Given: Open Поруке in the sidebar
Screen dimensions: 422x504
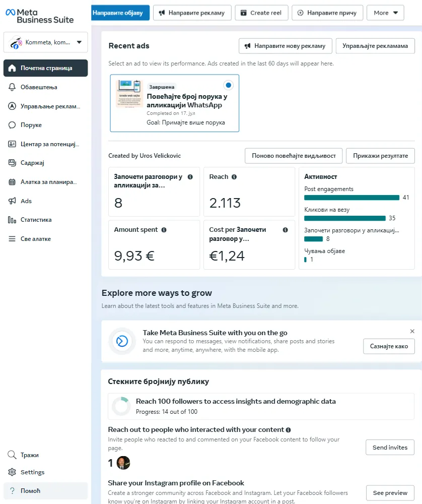Looking at the screenshot, I should click(46, 125).
